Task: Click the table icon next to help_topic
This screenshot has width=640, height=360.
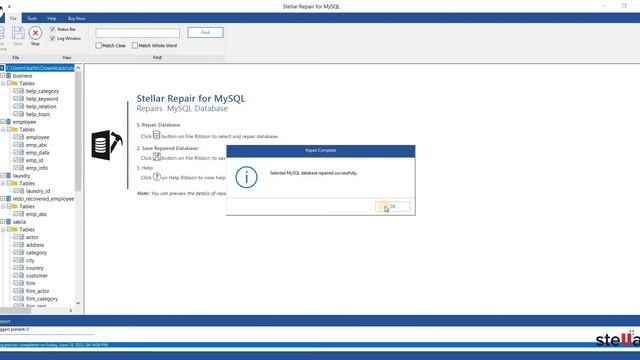Action: [22, 114]
